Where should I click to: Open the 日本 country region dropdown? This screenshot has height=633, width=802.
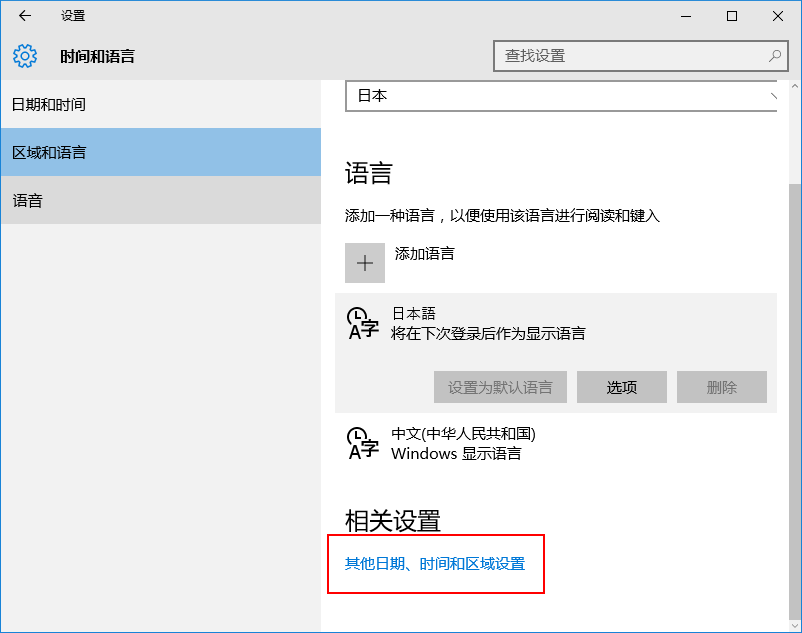(x=561, y=96)
